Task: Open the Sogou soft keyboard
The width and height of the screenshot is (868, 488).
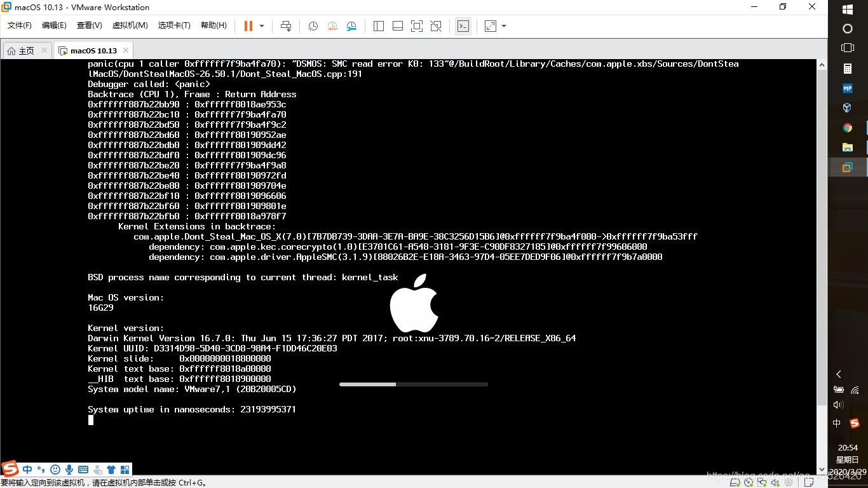Action: (x=83, y=470)
